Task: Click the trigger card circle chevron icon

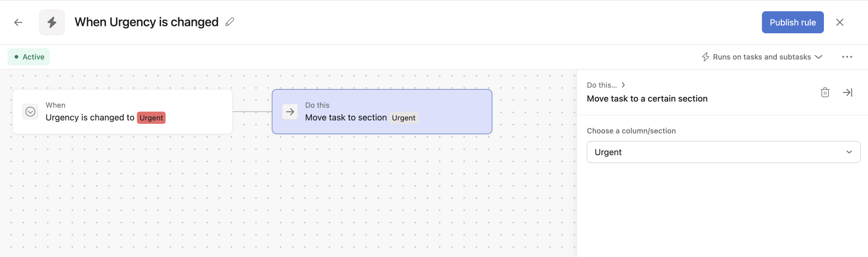Action: (x=30, y=112)
